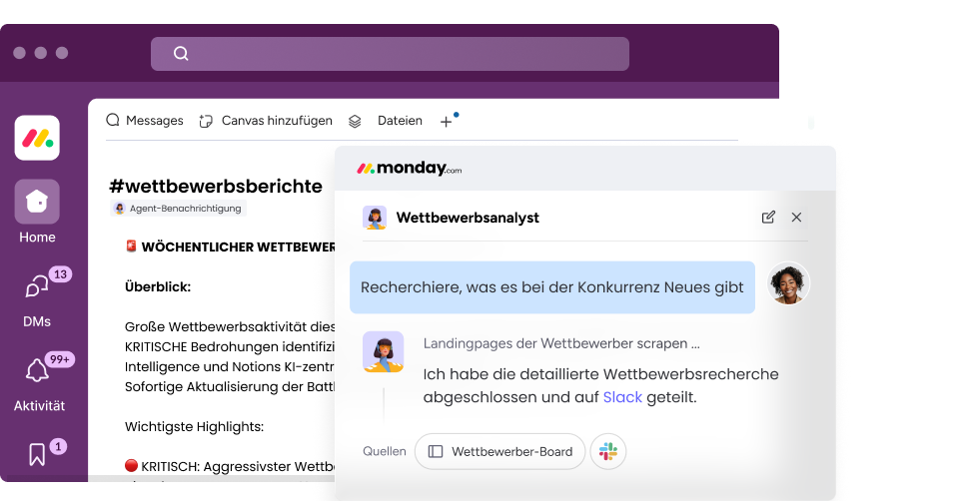
Task: Click the Slack logo source button
Action: [x=608, y=451]
